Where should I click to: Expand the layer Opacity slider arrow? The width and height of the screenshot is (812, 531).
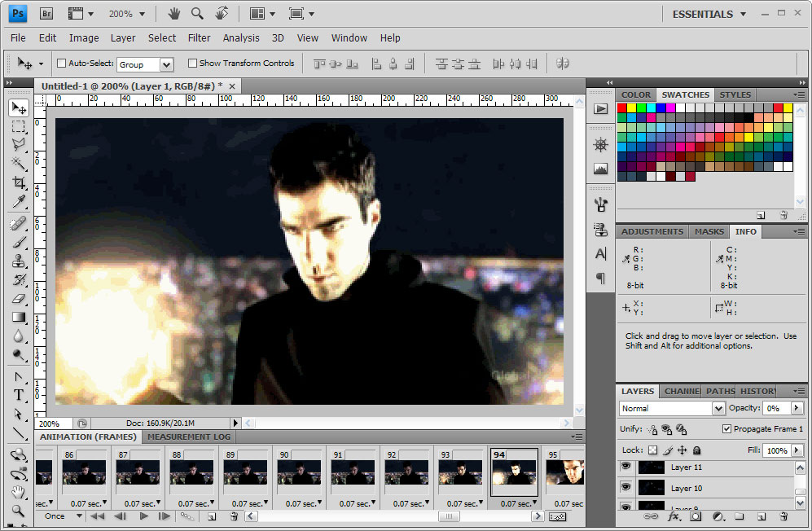point(797,408)
